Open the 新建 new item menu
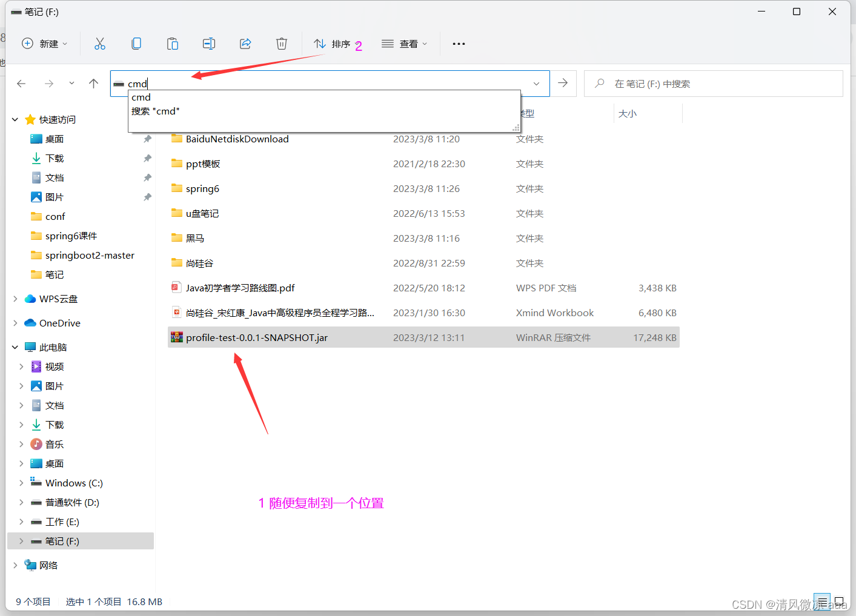 click(45, 44)
